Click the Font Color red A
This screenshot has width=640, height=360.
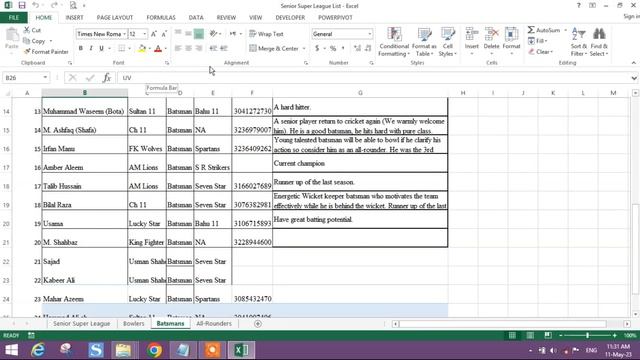pyautogui.click(x=158, y=49)
